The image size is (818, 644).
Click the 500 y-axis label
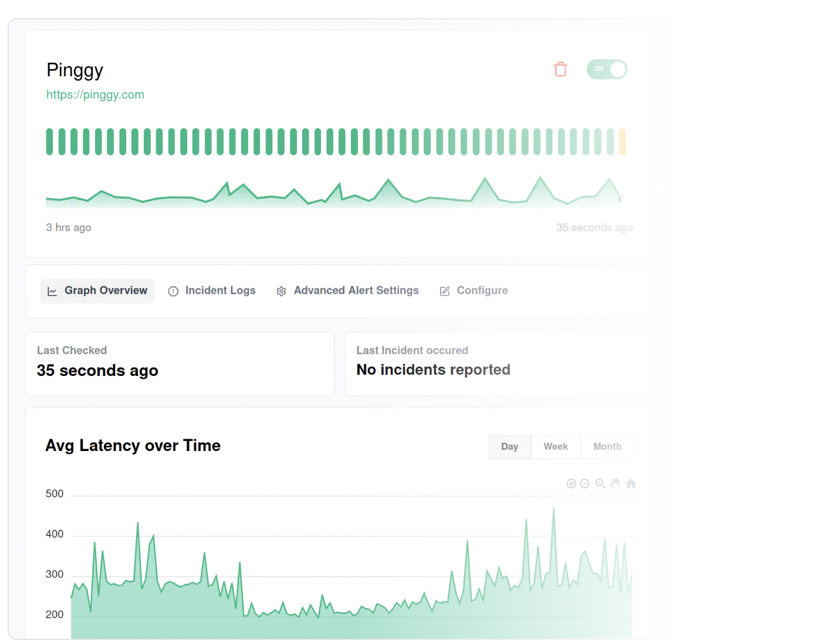[55, 494]
